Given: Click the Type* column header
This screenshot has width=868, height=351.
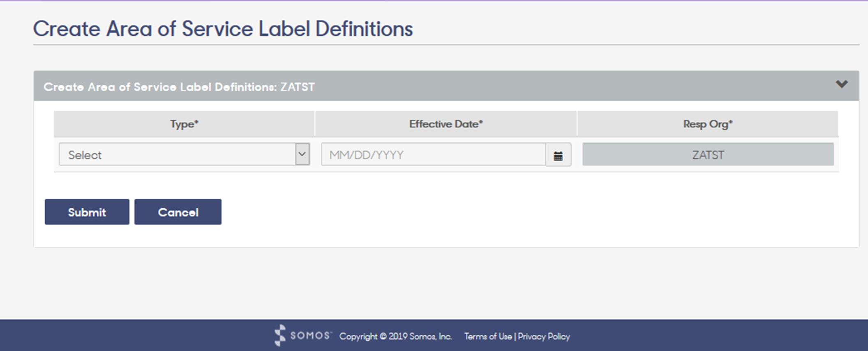Looking at the screenshot, I should pos(184,124).
